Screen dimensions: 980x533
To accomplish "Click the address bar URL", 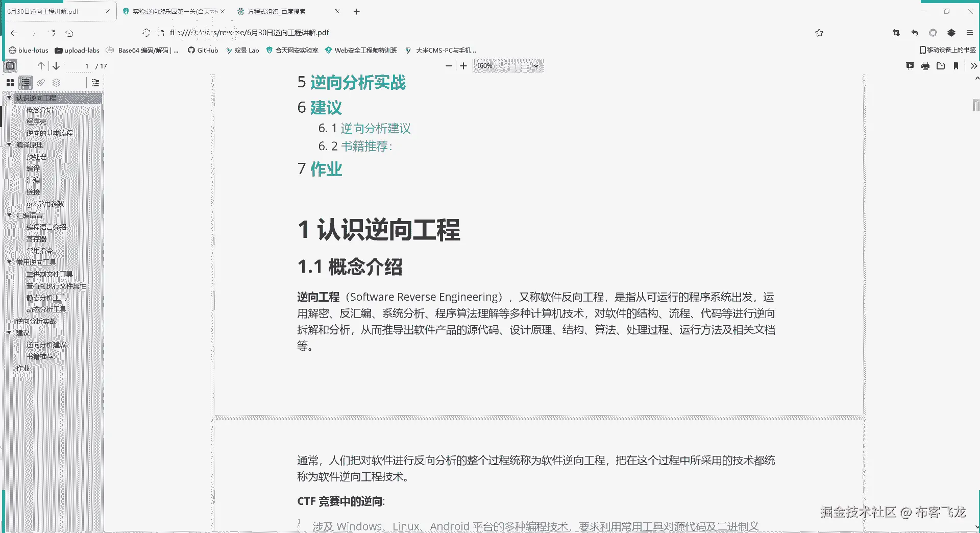I will 250,33.
